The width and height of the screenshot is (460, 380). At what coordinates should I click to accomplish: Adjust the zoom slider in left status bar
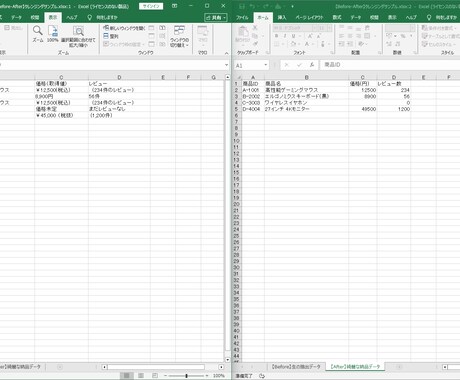186,376
